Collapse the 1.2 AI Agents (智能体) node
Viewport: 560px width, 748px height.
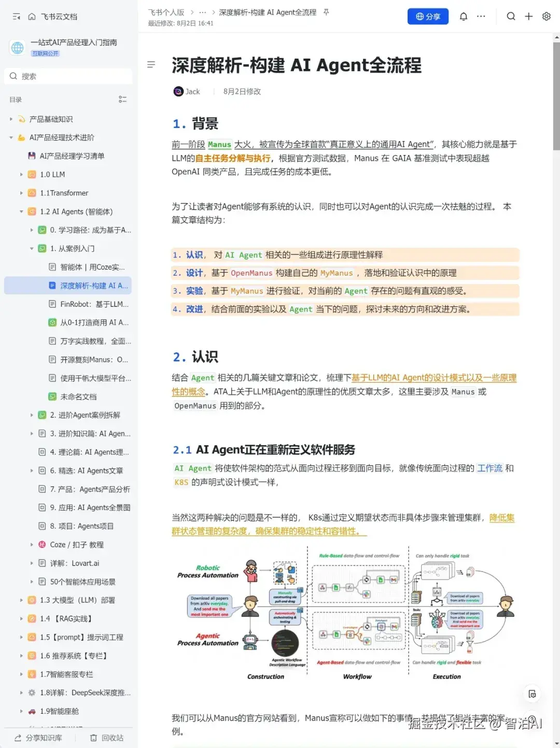tap(21, 211)
